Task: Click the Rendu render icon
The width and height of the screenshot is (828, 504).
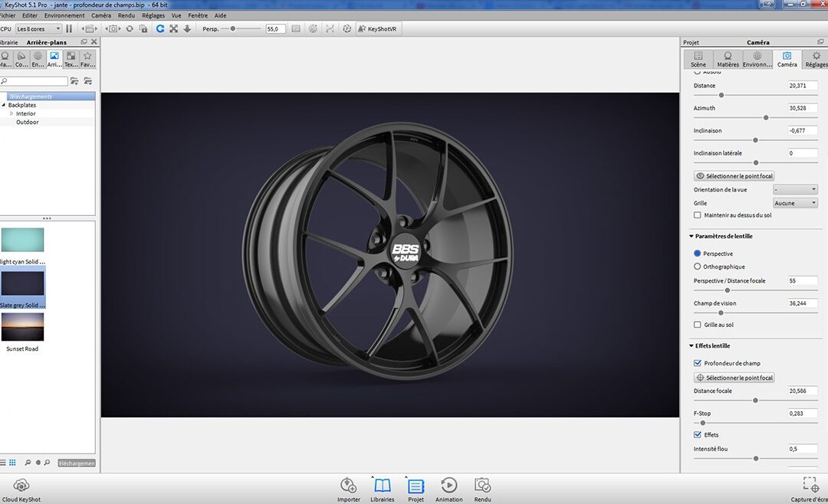Action: click(x=482, y=485)
